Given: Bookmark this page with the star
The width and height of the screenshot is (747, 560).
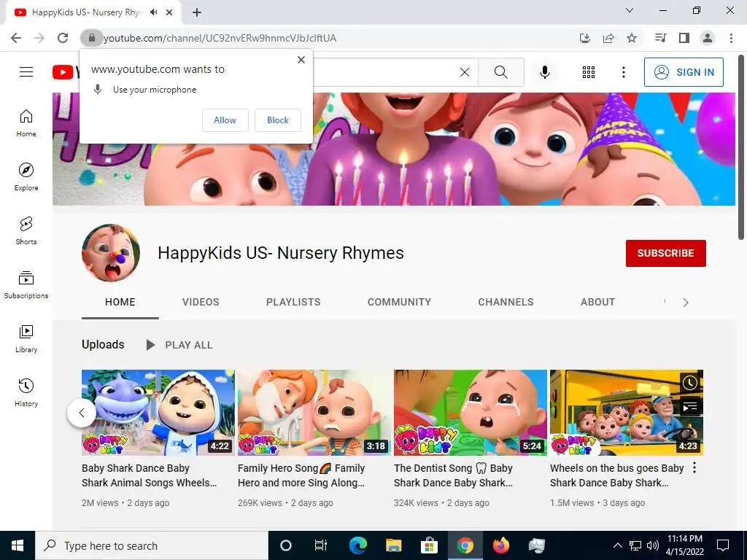Looking at the screenshot, I should [x=632, y=38].
